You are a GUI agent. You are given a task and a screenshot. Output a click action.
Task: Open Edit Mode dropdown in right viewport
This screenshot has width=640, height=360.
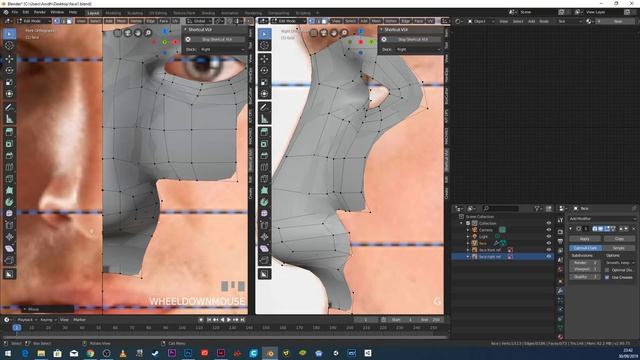coord(288,21)
